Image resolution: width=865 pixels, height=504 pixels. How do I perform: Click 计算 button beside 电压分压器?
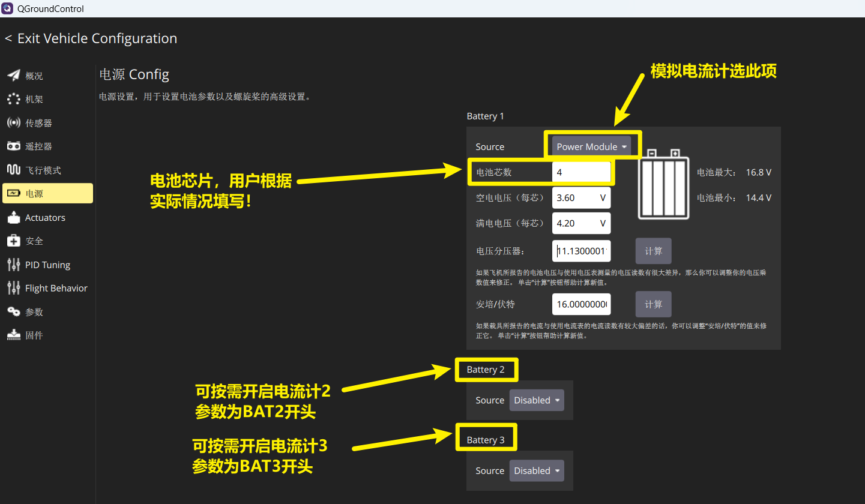(653, 251)
